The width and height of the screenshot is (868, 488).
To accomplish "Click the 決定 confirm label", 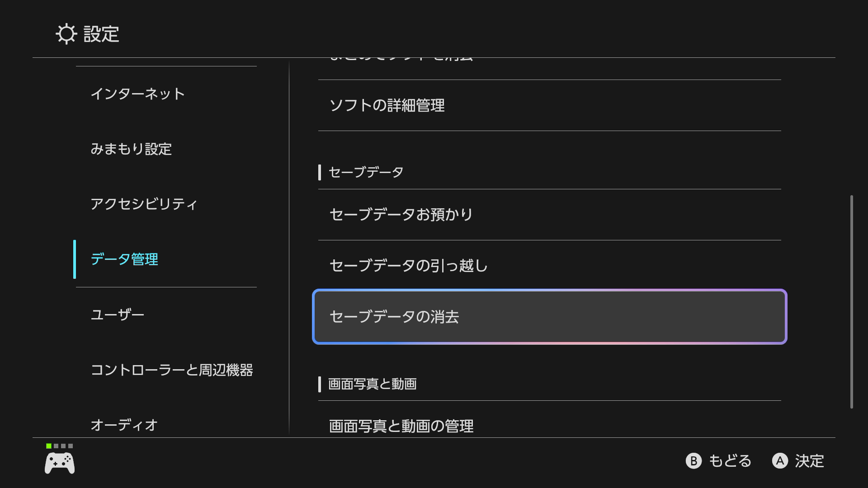I will pos(809,461).
